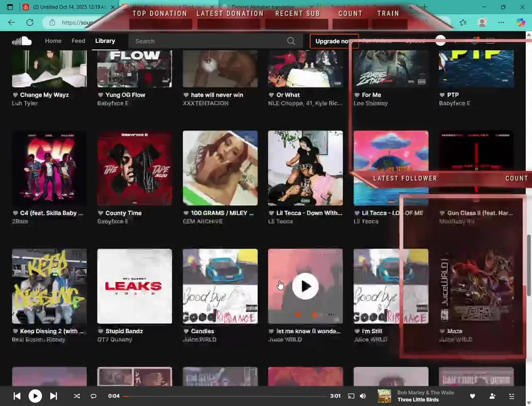Click the volume speaker icon
The width and height of the screenshot is (532, 406).
pyautogui.click(x=363, y=396)
